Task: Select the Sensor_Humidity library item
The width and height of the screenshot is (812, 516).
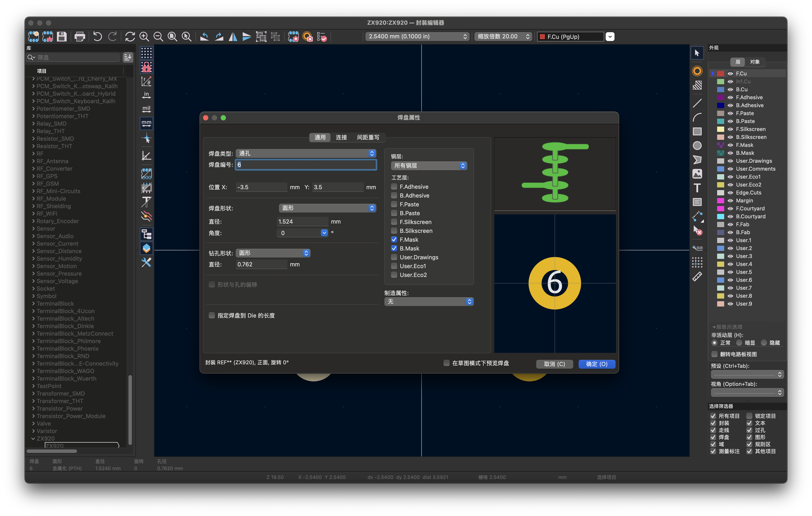Action: pos(59,258)
